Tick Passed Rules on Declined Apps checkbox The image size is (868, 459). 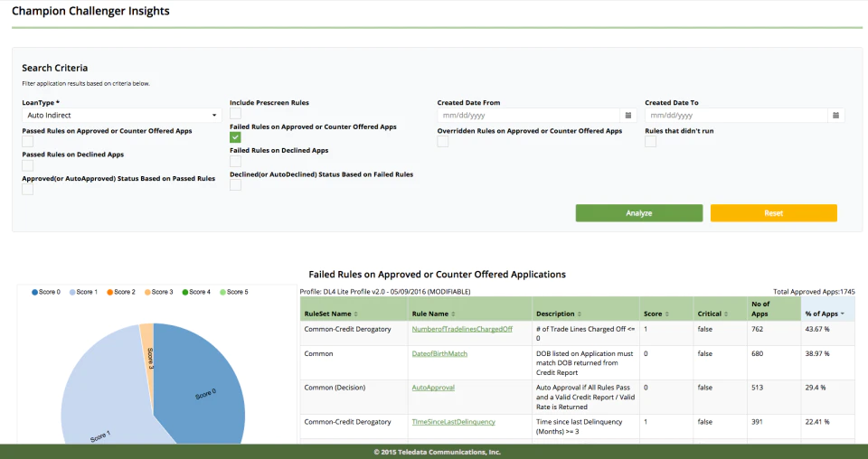[x=28, y=165]
